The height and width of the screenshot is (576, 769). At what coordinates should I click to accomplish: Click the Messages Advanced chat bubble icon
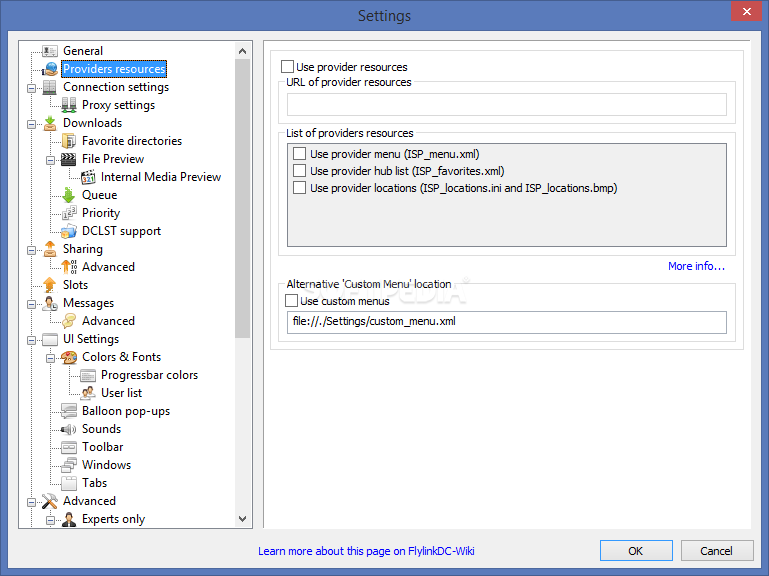[69, 321]
